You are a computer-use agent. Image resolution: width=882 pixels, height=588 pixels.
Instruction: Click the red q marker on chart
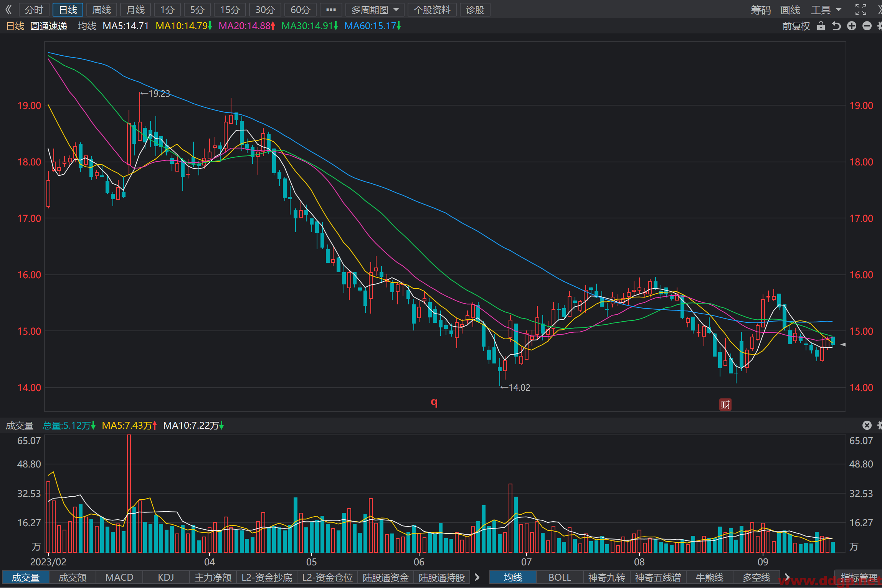434,402
